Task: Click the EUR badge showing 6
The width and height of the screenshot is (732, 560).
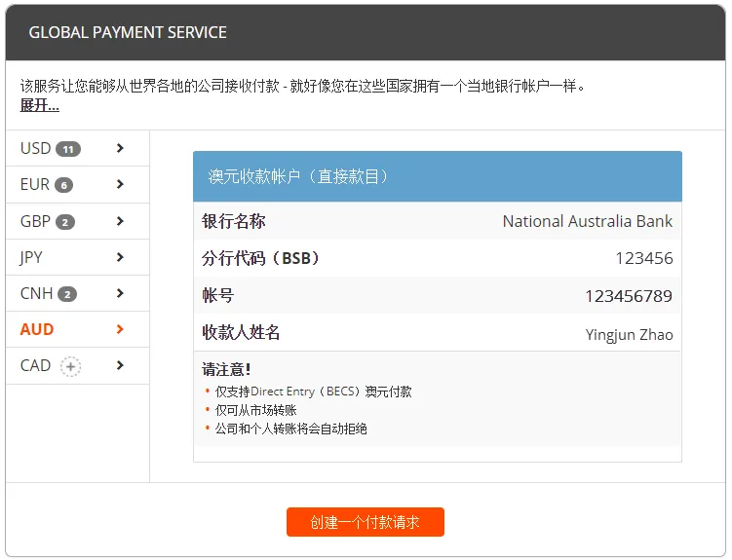Action: coord(64,185)
